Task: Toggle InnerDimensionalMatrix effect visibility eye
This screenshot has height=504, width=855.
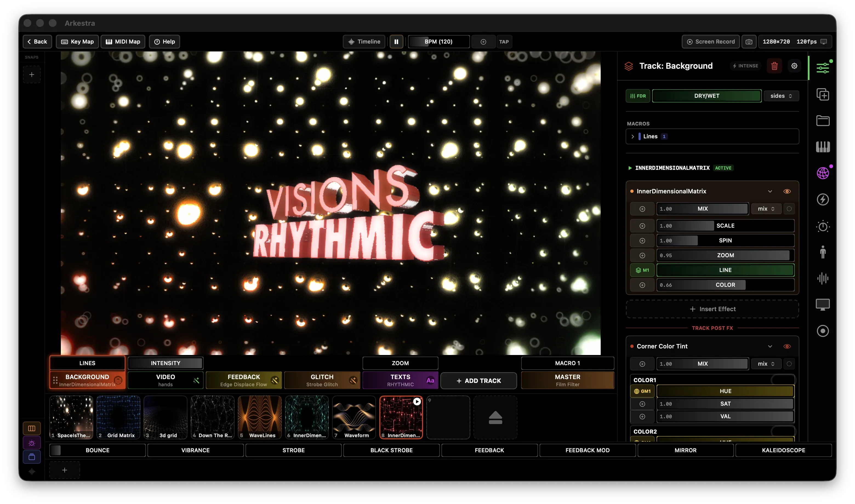Action: click(x=787, y=191)
